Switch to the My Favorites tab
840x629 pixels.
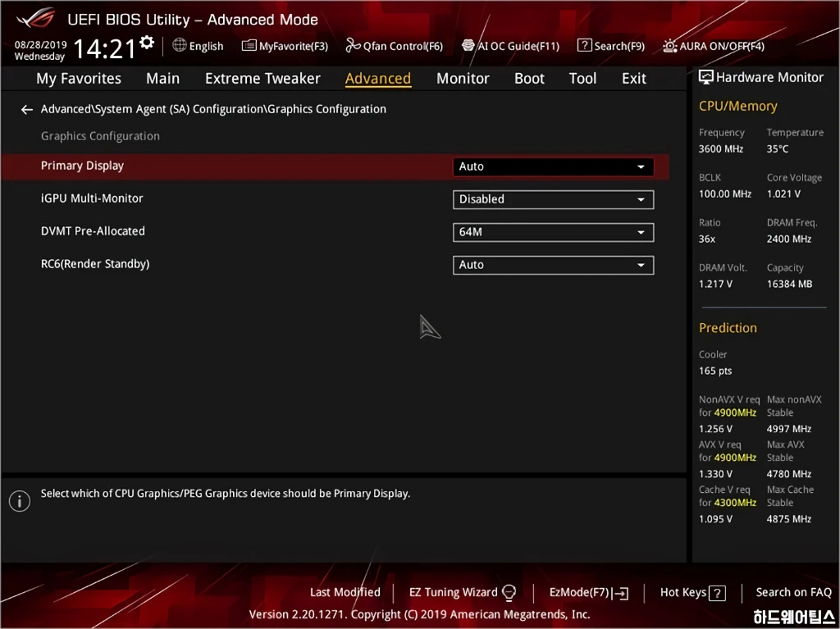[x=79, y=79]
